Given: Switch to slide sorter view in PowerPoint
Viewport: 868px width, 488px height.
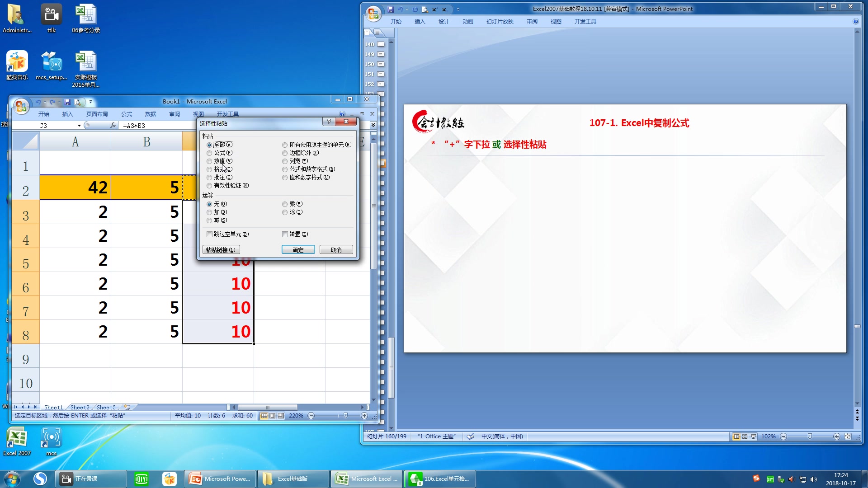Looking at the screenshot, I should click(x=745, y=436).
